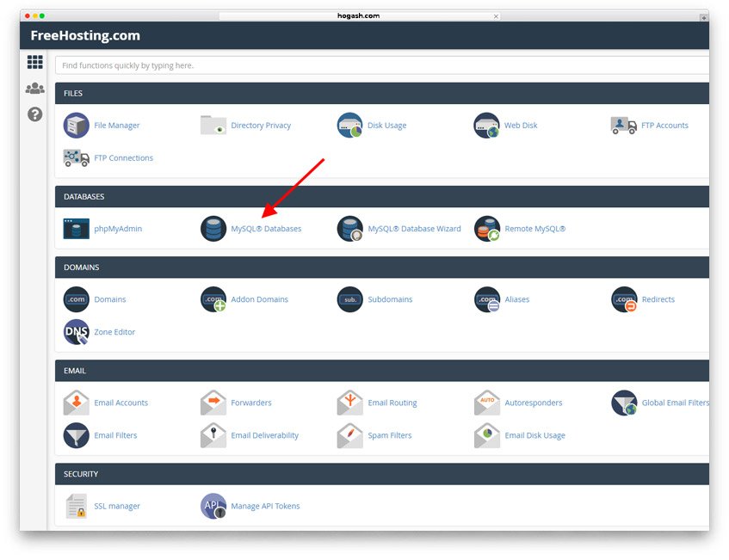
Task: Click the sidebar help question icon
Action: click(x=35, y=114)
